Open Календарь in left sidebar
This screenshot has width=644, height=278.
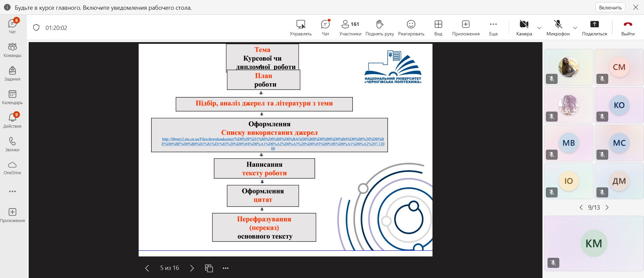pos(12,97)
